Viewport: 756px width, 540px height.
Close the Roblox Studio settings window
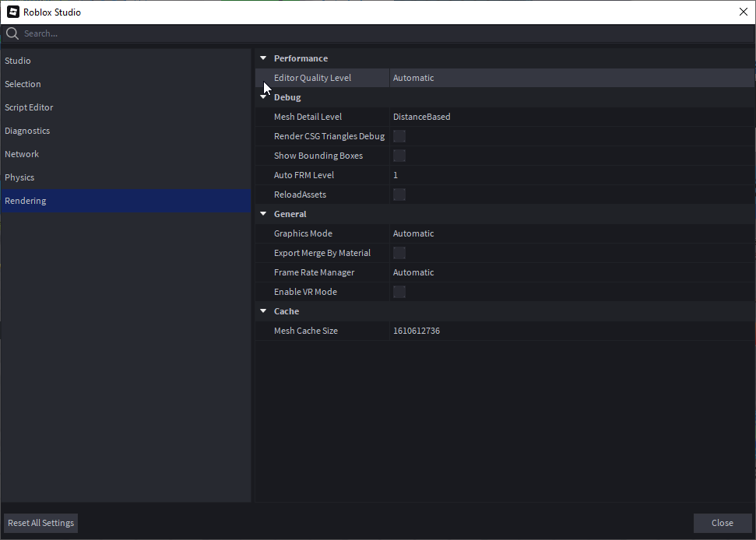coord(744,12)
